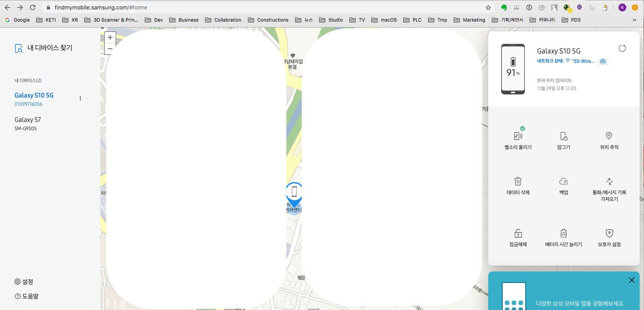Viewport: 644px width, 310px height.
Task: Click the mobile apps grid image in banner
Action: coord(514,296)
